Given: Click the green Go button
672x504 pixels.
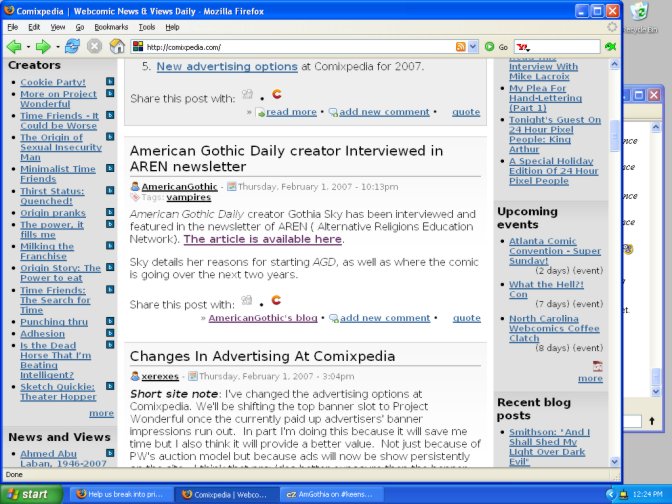Looking at the screenshot, I should pos(496,47).
